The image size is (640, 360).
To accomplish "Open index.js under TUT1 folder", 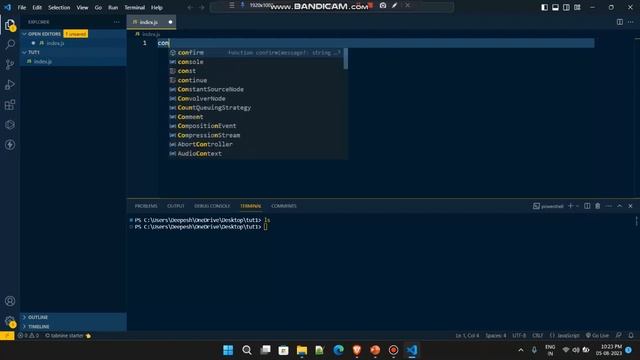I will [73, 62].
